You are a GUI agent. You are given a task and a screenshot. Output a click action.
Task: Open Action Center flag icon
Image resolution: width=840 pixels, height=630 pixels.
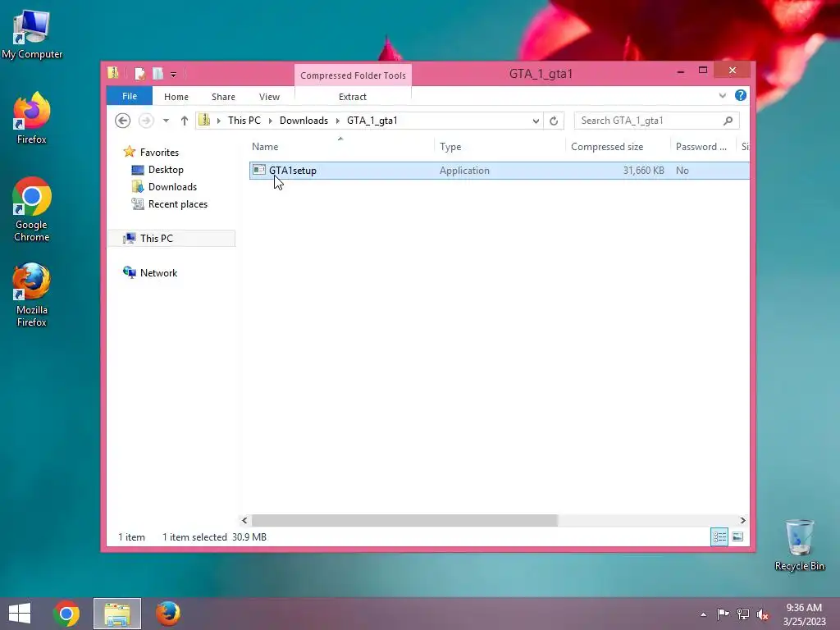pos(723,614)
